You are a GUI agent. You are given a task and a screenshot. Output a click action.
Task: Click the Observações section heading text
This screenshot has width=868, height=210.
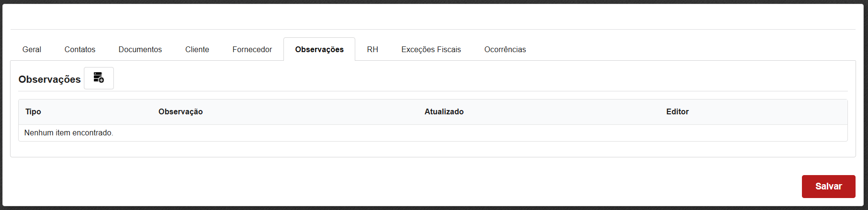pos(49,79)
